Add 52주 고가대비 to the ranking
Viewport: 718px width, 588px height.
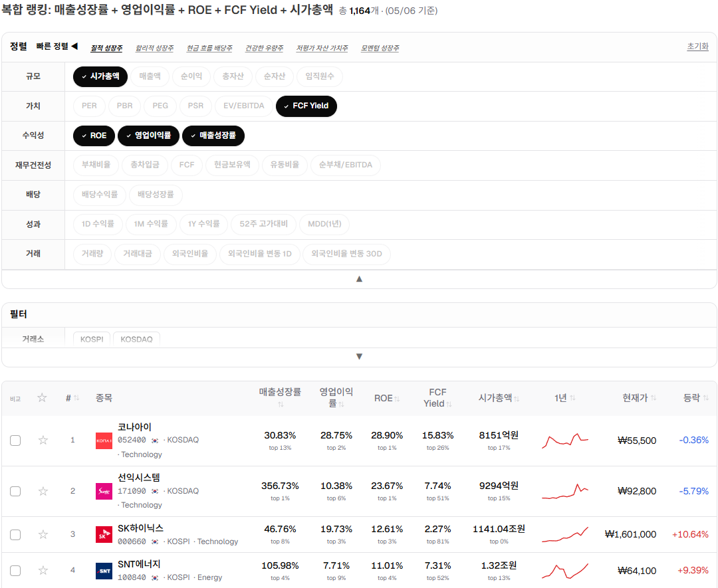[264, 224]
